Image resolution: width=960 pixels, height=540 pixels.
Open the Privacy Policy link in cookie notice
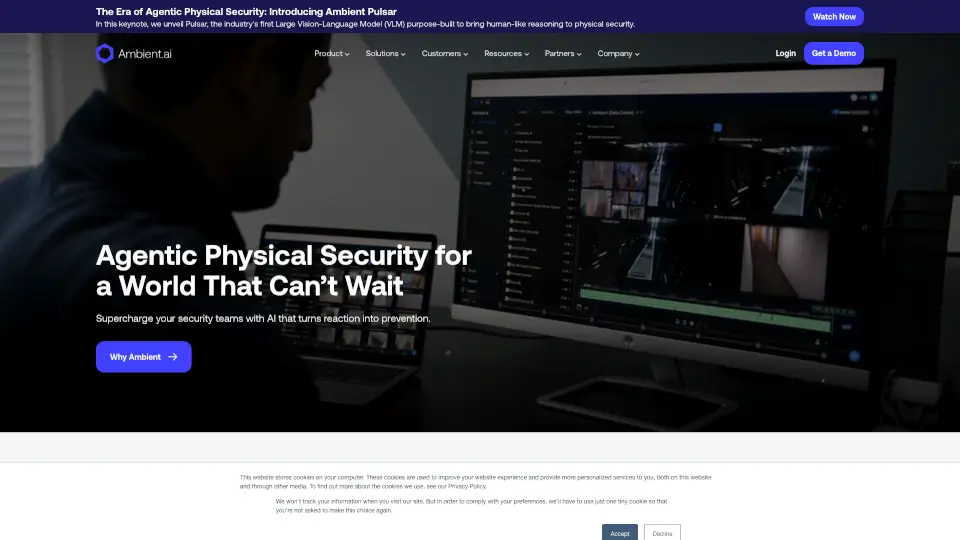466,486
